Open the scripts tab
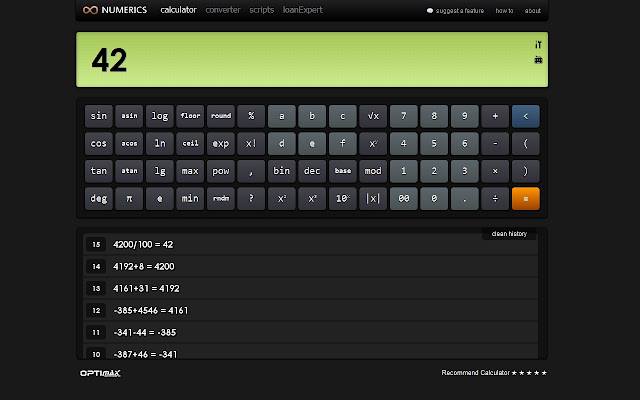The height and width of the screenshot is (400, 640). [x=262, y=10]
